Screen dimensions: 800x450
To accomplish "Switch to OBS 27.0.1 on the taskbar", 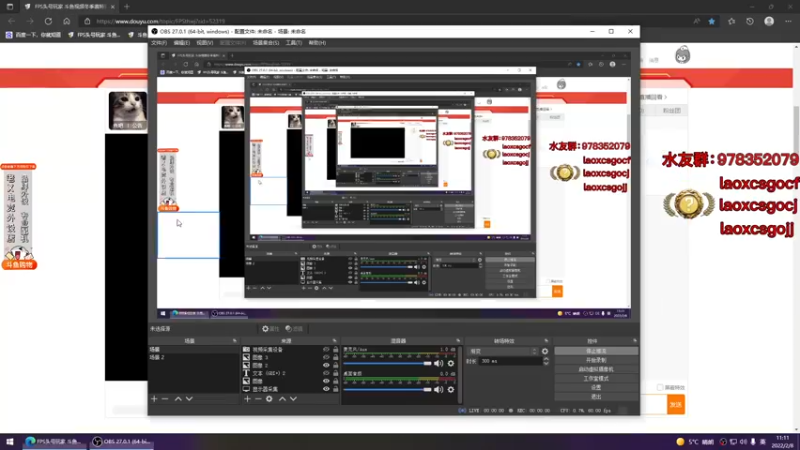I will point(122,441).
